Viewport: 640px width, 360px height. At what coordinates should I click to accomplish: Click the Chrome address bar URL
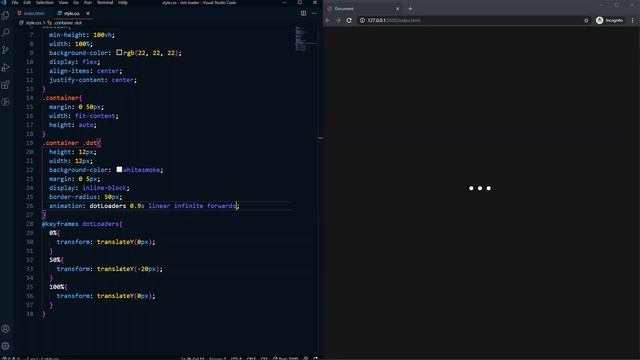[x=394, y=20]
